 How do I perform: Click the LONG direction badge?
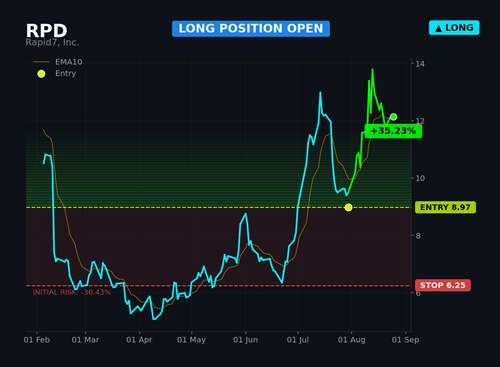pyautogui.click(x=454, y=28)
